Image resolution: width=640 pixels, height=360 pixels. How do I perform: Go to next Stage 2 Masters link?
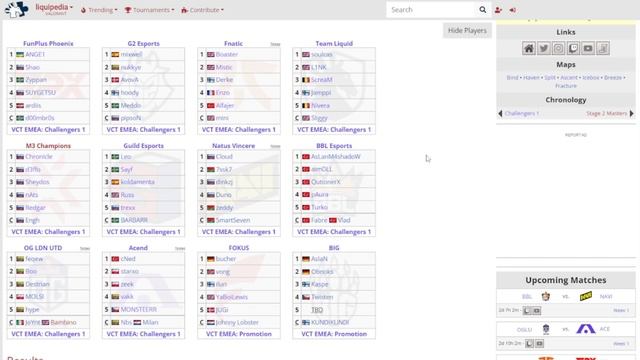pyautogui.click(x=607, y=113)
